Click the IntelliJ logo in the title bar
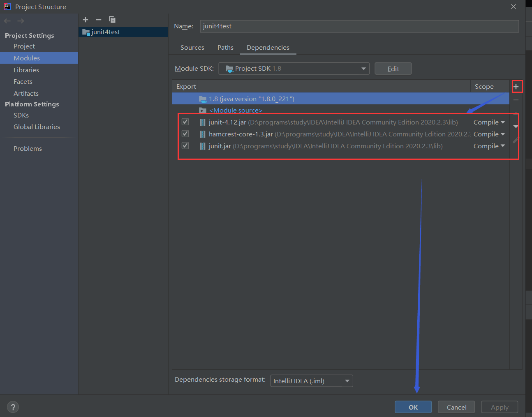 pyautogui.click(x=7, y=7)
